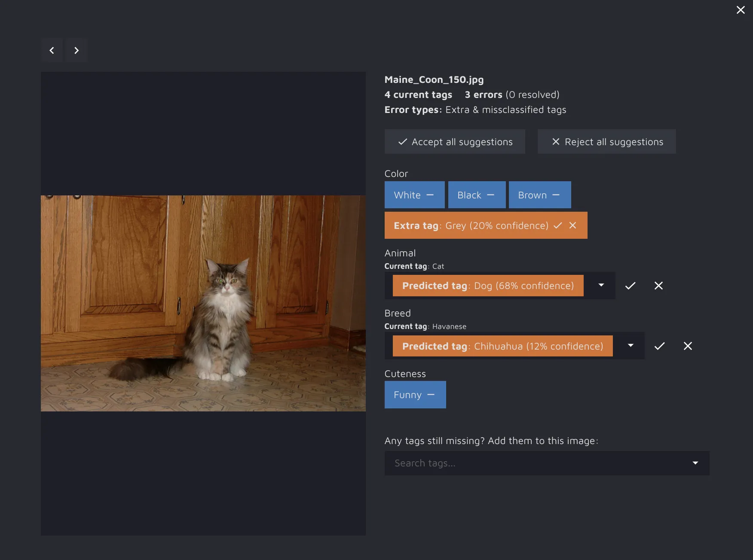
Task: Remove the Brown color tag
Action: (556, 195)
